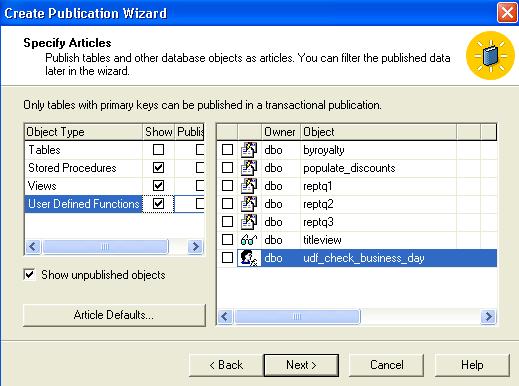Check the udf_check_business_day article checkbox
Viewport: 519px width, 386px height.
227,257
